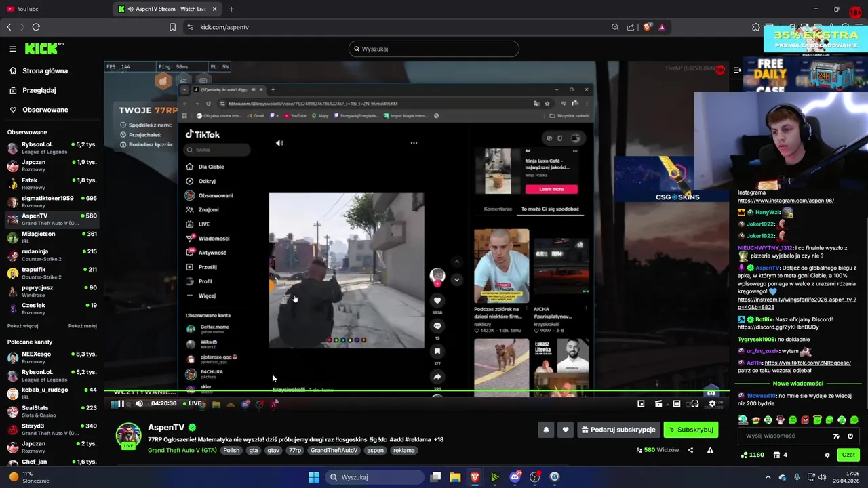Screen dimensions: 868x488
Task: Open Fatek followed channel
Action: 52,184
